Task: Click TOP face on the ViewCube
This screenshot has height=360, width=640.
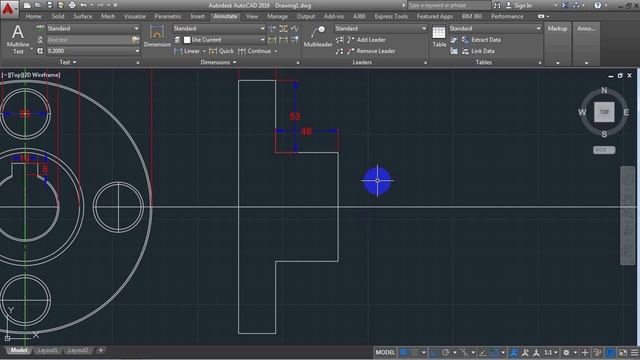Action: [x=604, y=112]
